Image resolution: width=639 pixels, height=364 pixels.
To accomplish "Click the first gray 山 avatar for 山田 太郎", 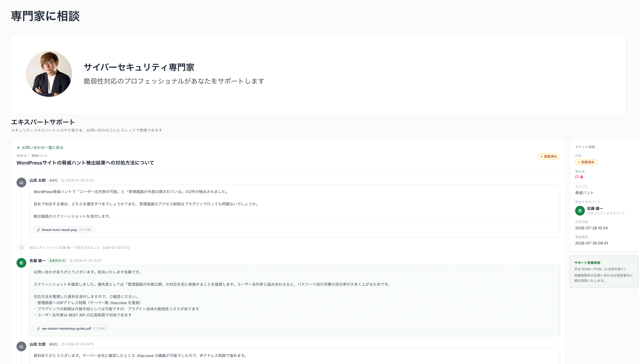I will [x=22, y=182].
